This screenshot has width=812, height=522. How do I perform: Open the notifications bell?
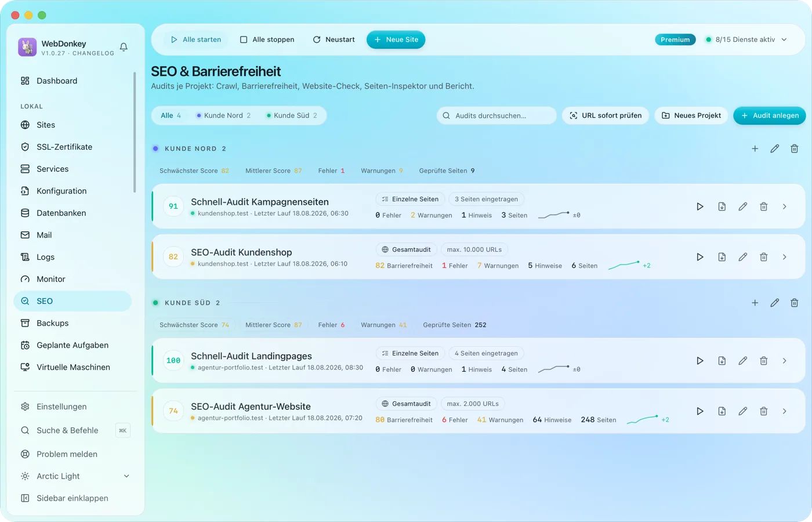pyautogui.click(x=124, y=47)
